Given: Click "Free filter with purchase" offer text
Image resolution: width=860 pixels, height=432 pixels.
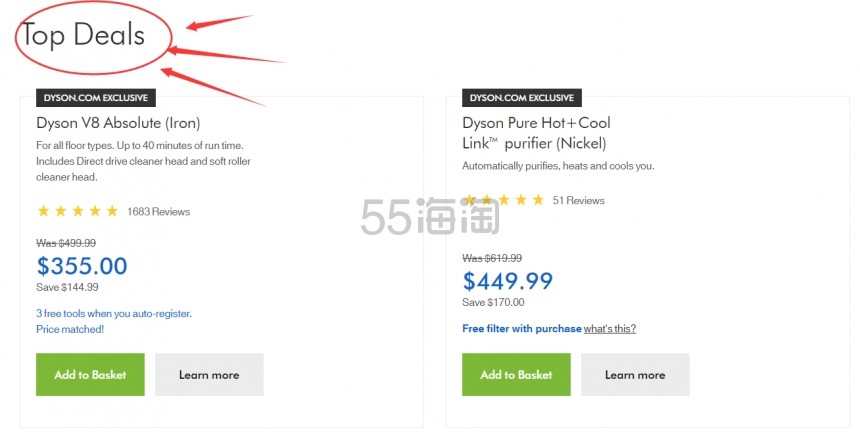Looking at the screenshot, I should pos(522,328).
